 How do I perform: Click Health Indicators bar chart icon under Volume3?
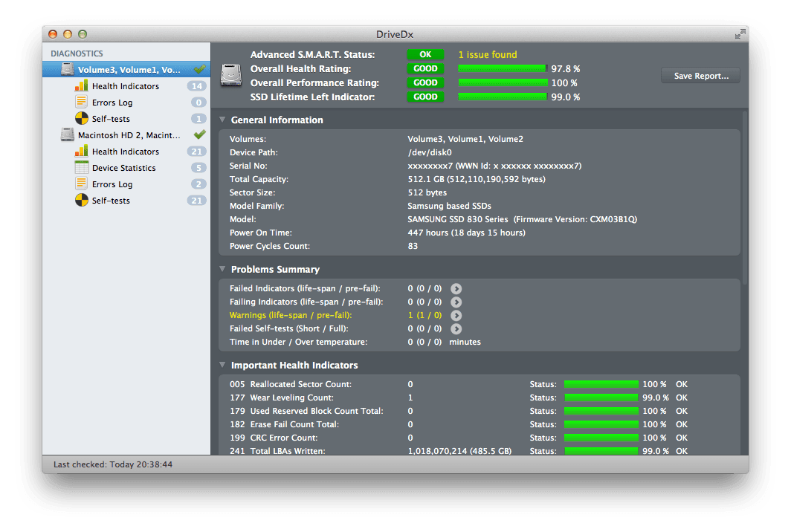coord(82,86)
